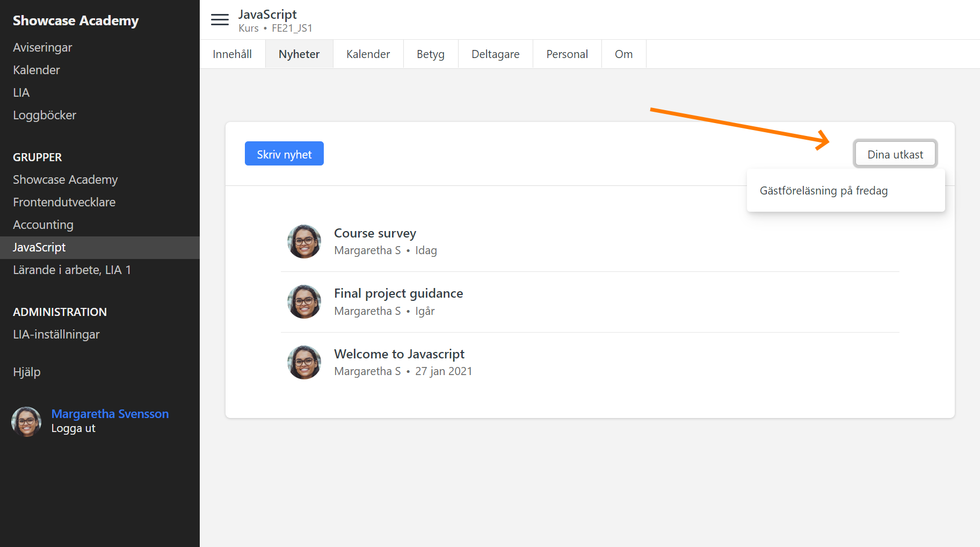Open the Course survey news post

coord(375,233)
